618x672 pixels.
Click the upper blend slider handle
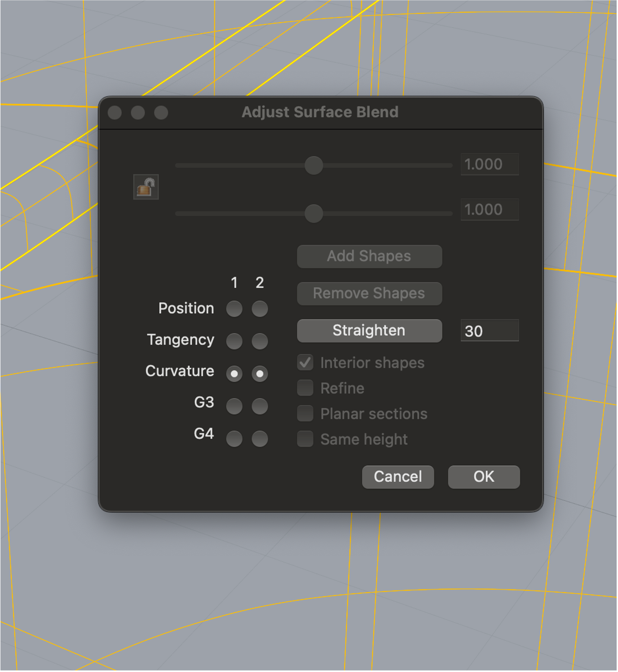[x=314, y=165]
